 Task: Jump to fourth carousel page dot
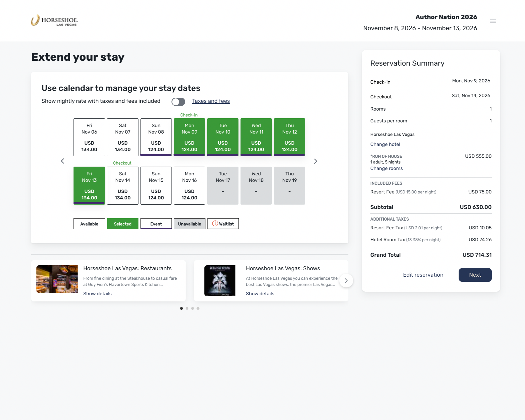[198, 308]
